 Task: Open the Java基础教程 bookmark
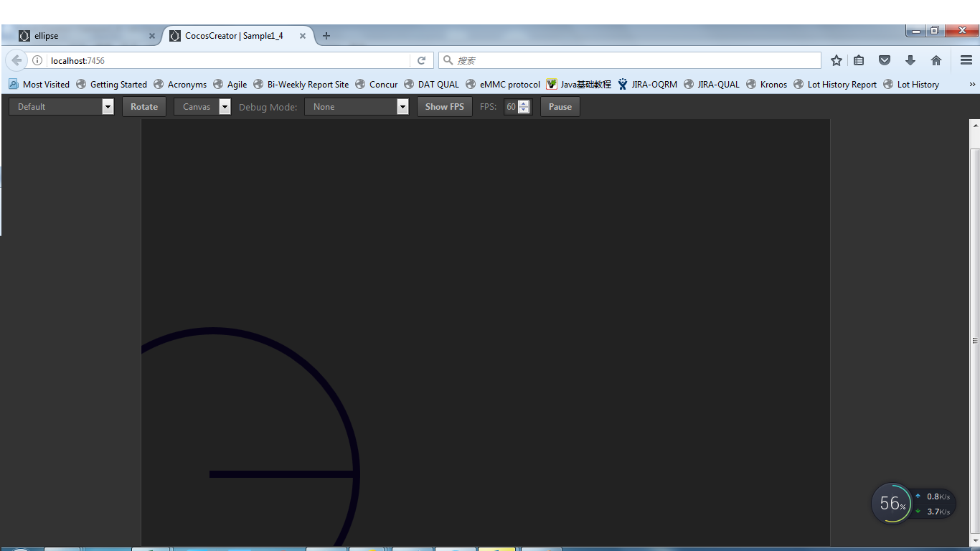579,84
